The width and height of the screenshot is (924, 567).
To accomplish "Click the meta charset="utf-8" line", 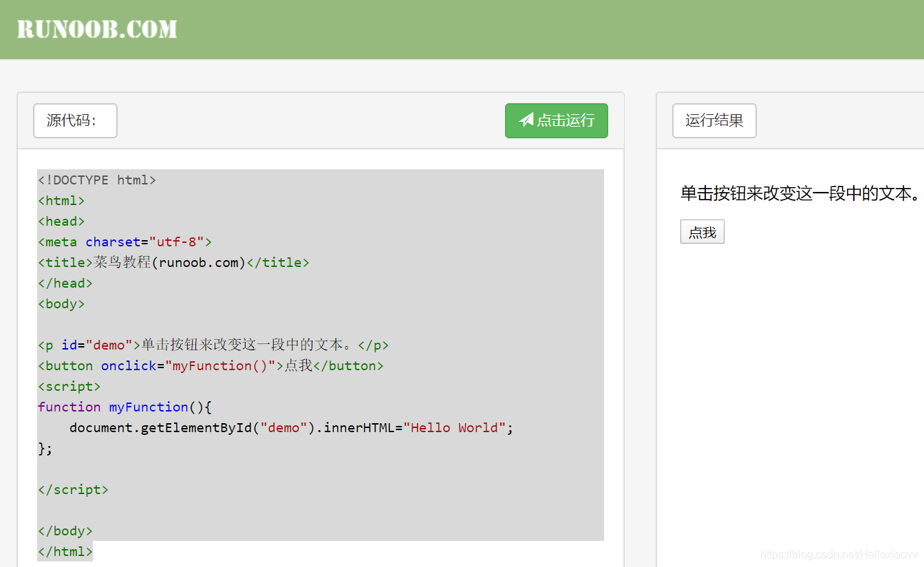I will [125, 242].
